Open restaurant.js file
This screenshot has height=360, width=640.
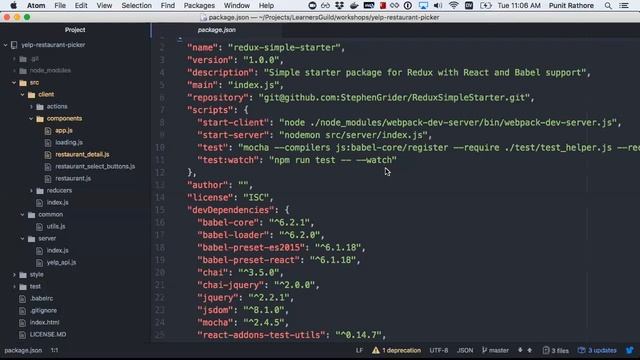click(73, 178)
